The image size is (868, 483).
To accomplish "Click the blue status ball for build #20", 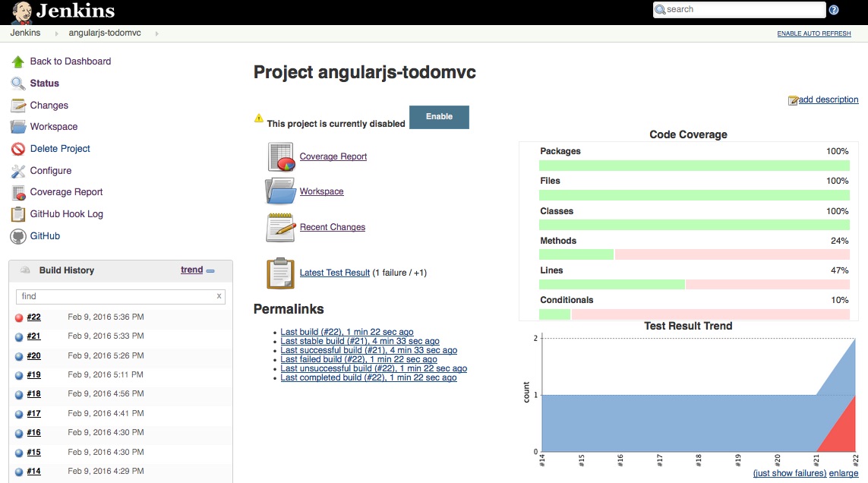I will click(x=19, y=357).
